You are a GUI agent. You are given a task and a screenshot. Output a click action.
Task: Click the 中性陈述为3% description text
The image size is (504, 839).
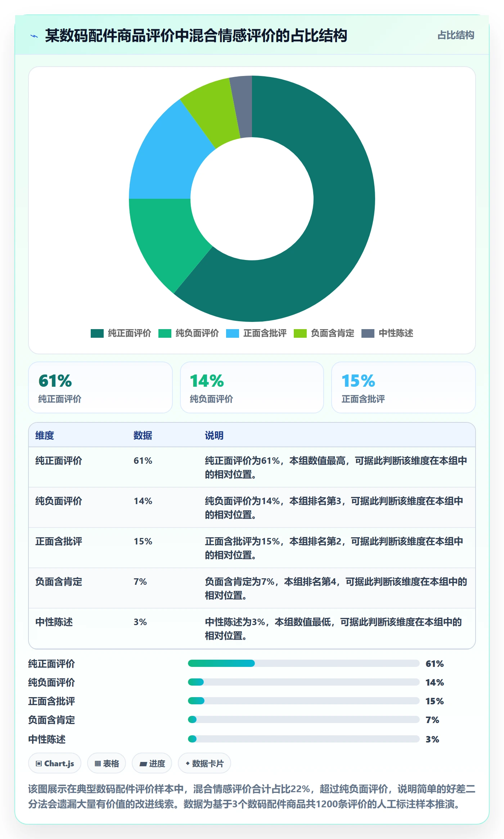(x=333, y=629)
